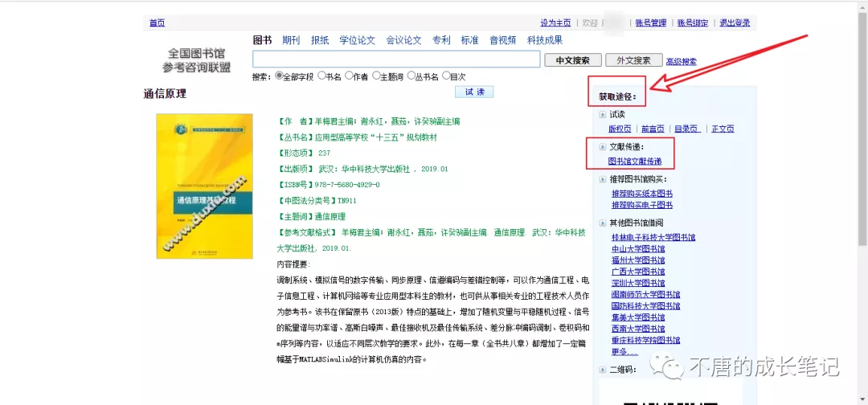Click the arrow icon beside 推荐图书馆购买
The height and width of the screenshot is (405, 868).
point(603,179)
